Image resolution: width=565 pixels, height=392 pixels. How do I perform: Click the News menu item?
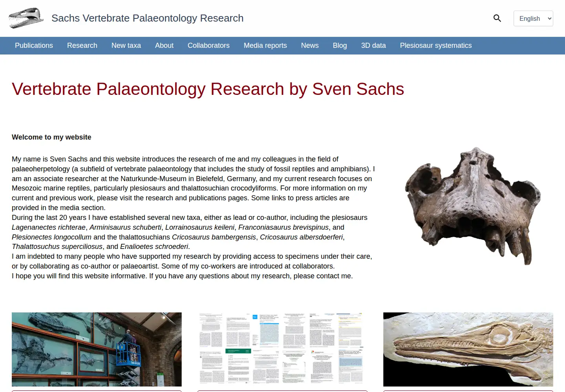(310, 45)
